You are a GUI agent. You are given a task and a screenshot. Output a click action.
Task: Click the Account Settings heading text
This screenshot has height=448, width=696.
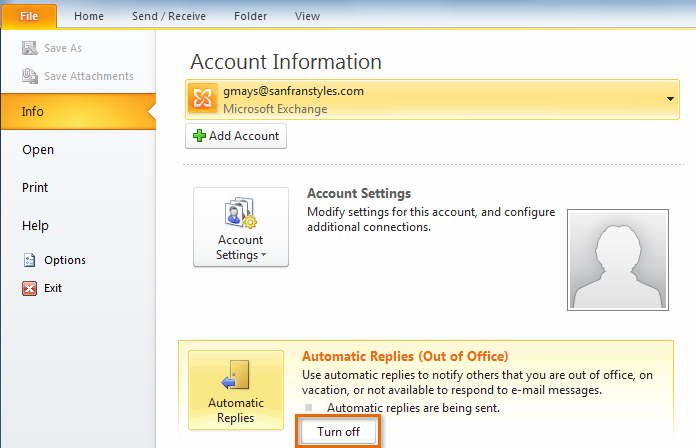pyautogui.click(x=359, y=194)
